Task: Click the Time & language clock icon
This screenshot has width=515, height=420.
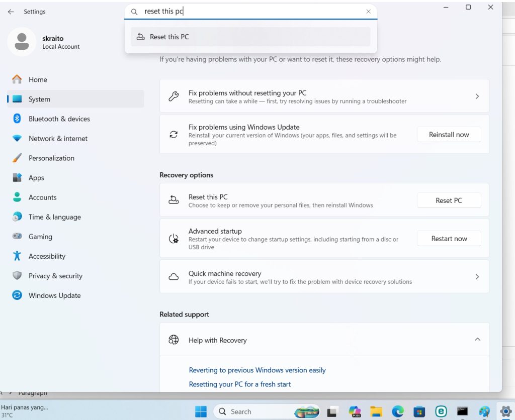Action: [17, 217]
